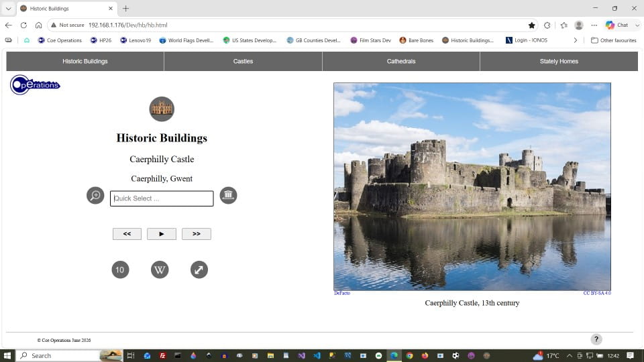The width and height of the screenshot is (644, 362).
Task: Open weather widget showing 17°C
Action: [x=546, y=355]
